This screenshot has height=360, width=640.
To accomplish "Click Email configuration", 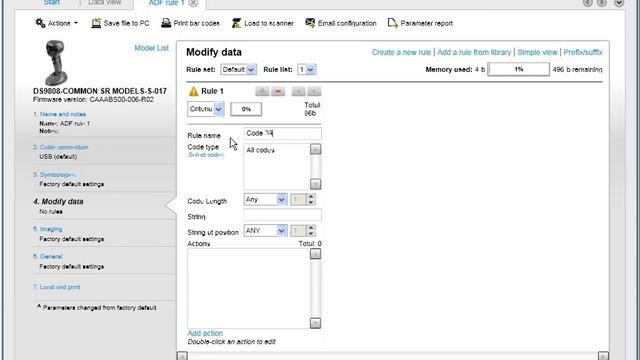I will 341,23.
